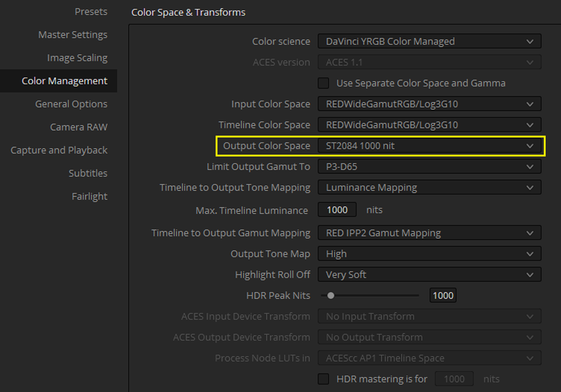Click the HDR Peak Nits value field
The image size is (561, 392).
(x=443, y=295)
